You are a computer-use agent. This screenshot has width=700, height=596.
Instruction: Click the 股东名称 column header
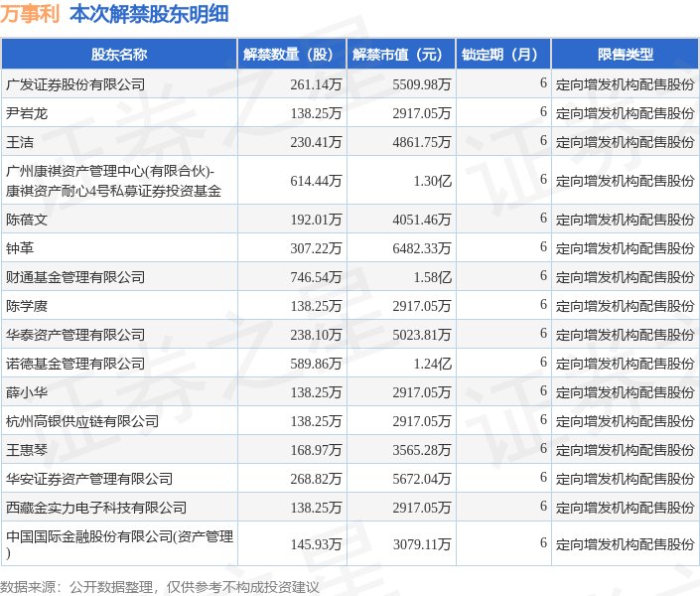119,55
